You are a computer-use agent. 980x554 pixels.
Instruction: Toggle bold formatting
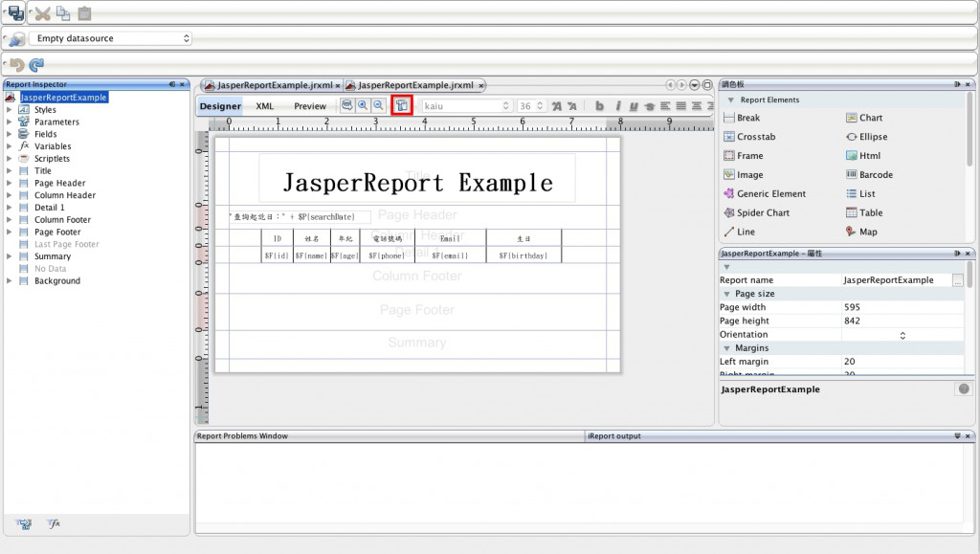click(599, 106)
